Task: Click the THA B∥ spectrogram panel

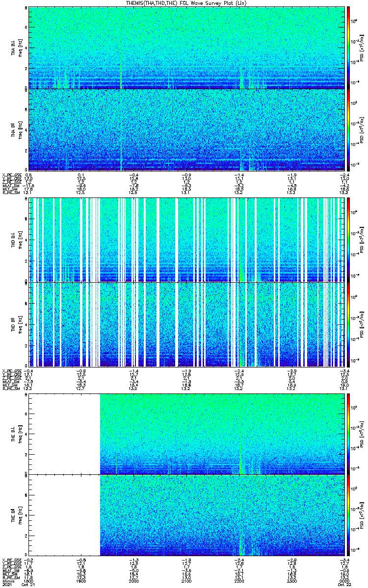Action: pyautogui.click(x=186, y=129)
